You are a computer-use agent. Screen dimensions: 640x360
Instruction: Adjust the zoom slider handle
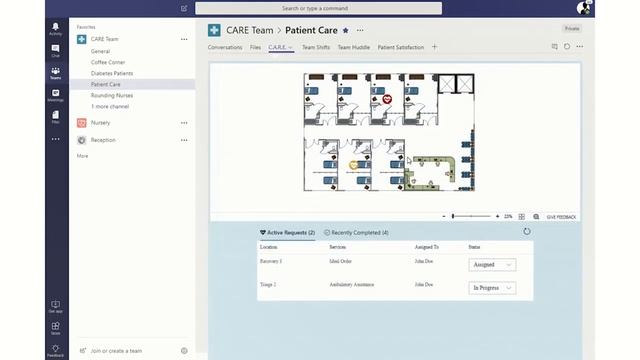[x=453, y=216]
